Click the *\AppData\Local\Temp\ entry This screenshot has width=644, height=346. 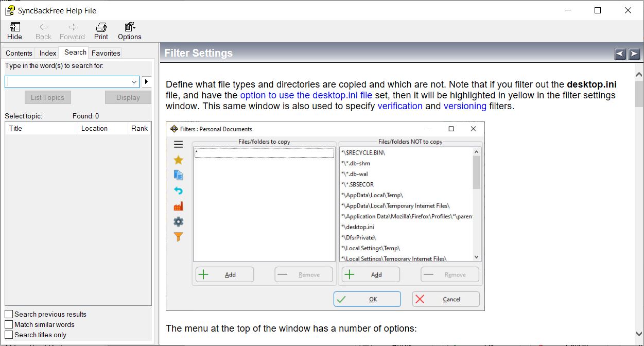coord(372,195)
